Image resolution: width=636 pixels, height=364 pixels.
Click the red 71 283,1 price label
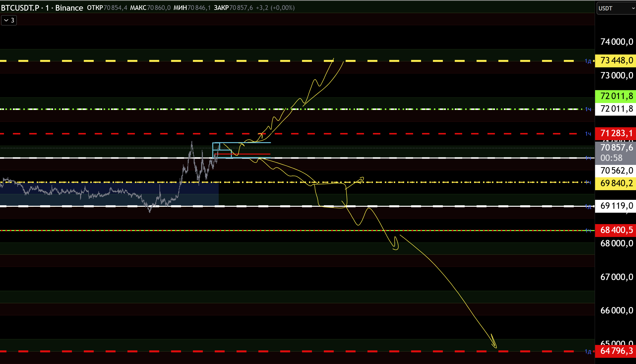pos(616,133)
